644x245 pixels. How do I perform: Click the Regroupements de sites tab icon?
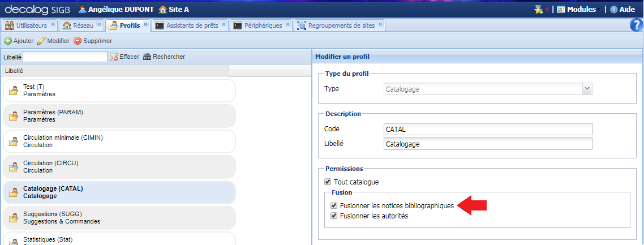[x=302, y=25]
